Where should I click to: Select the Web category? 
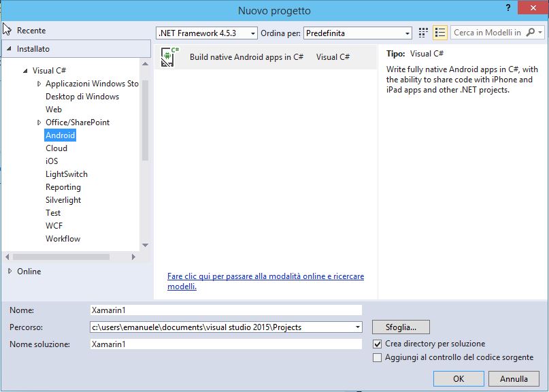pyautogui.click(x=54, y=110)
